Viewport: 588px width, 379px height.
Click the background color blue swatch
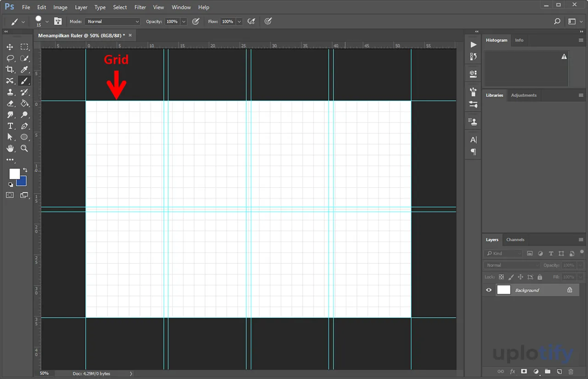point(23,182)
